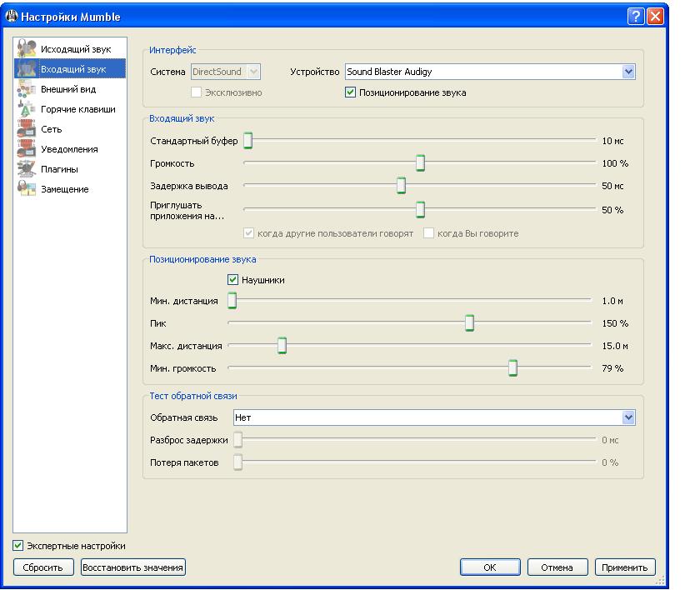The image size is (700, 590).
Task: Expand the Устройство Sound Blaster Audigy dropdown
Action: (x=629, y=72)
